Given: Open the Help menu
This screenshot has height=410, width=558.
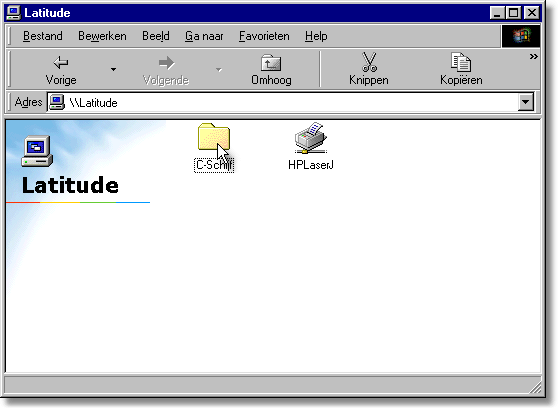Looking at the screenshot, I should coord(316,36).
